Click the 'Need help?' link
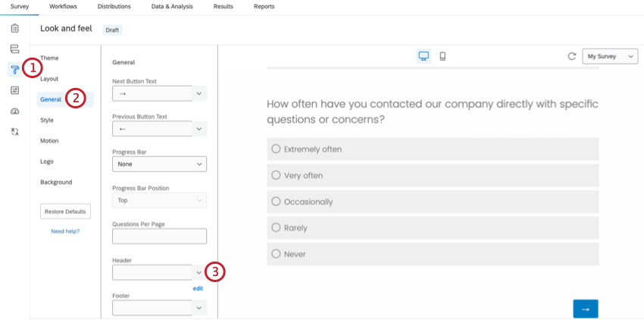Viewport: 644px width, 320px height. pyautogui.click(x=65, y=231)
